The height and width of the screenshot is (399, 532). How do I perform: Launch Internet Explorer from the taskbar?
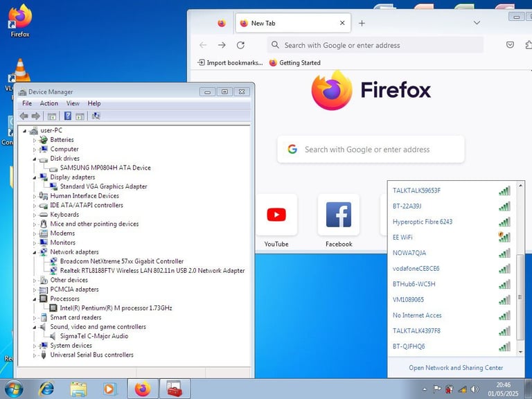[46, 389]
